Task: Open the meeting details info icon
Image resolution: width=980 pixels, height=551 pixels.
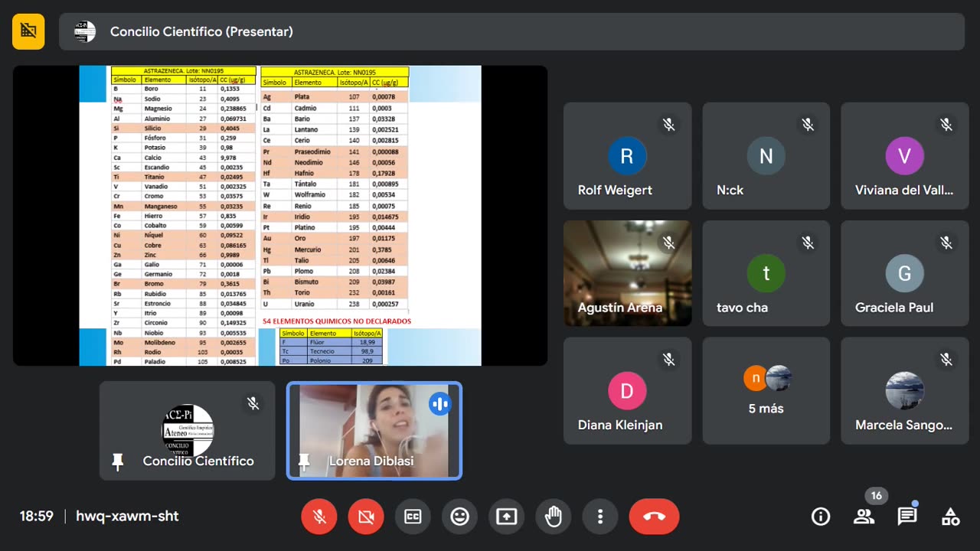Action: tap(821, 517)
